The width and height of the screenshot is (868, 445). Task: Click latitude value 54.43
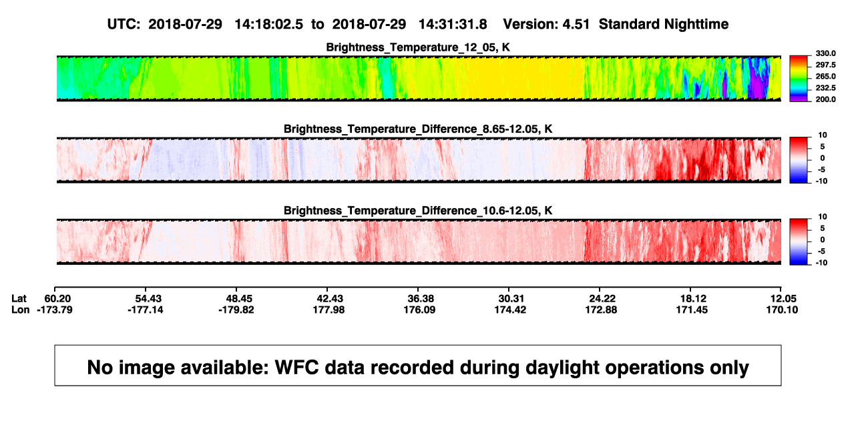point(147,298)
